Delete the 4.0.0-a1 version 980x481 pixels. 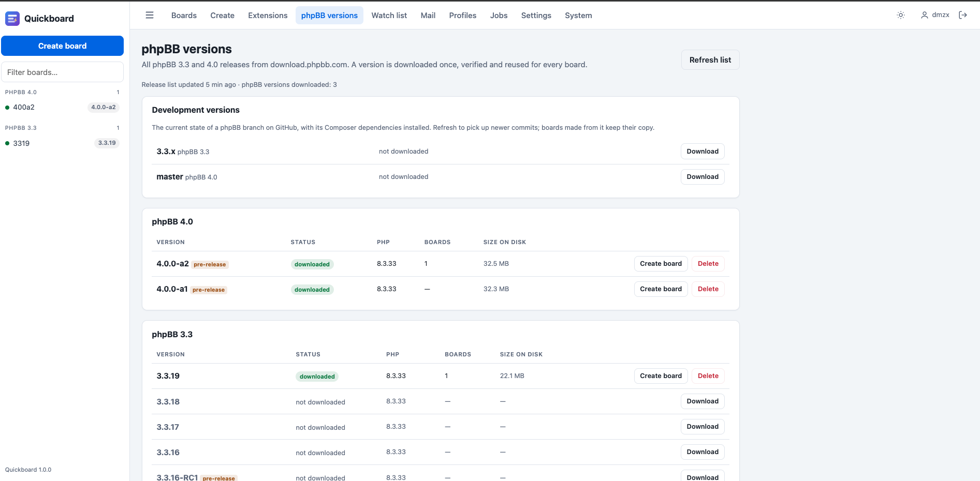[x=708, y=289]
